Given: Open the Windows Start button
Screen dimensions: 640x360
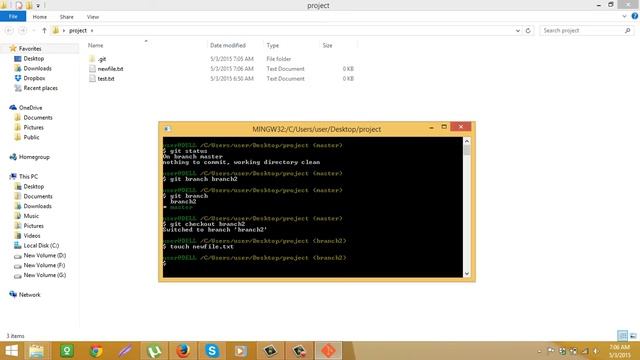Looking at the screenshot, I should coord(11,351).
